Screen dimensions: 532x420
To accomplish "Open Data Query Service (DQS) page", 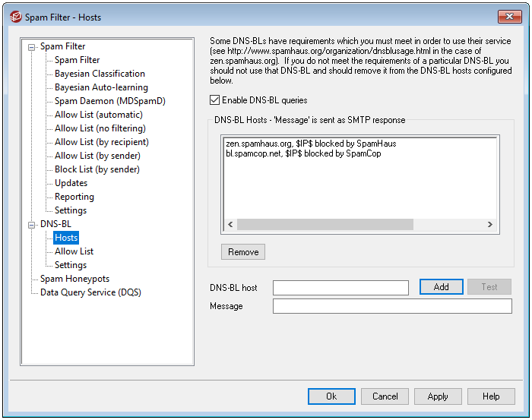I will [x=90, y=292].
